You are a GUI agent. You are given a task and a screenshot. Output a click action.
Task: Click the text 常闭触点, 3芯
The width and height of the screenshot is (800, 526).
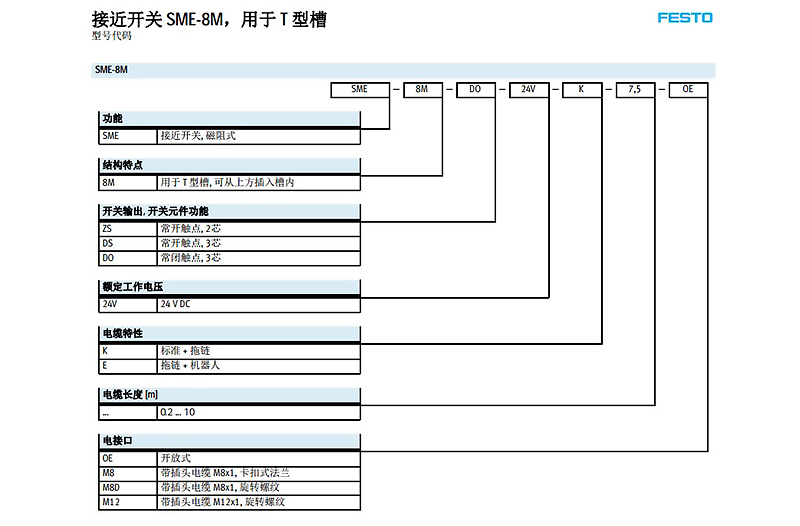[x=191, y=258]
